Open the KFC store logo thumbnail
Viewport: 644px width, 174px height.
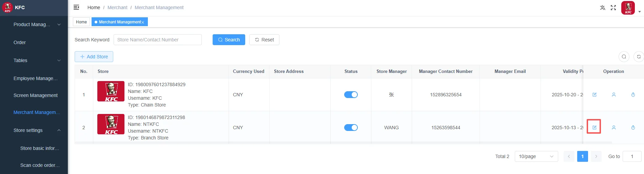pyautogui.click(x=111, y=91)
